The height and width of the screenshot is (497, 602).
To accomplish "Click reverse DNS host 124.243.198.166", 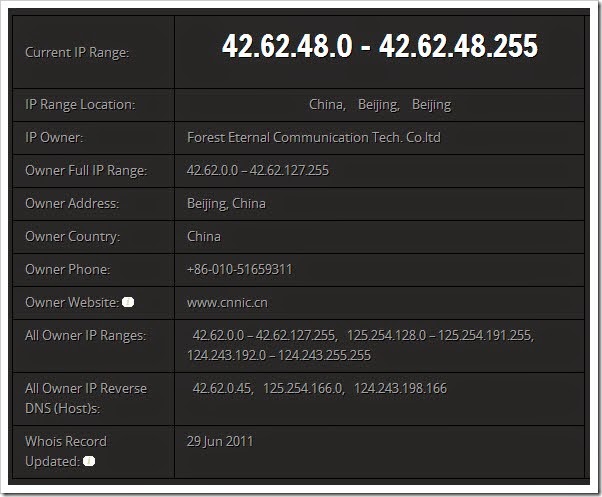I will 400,388.
